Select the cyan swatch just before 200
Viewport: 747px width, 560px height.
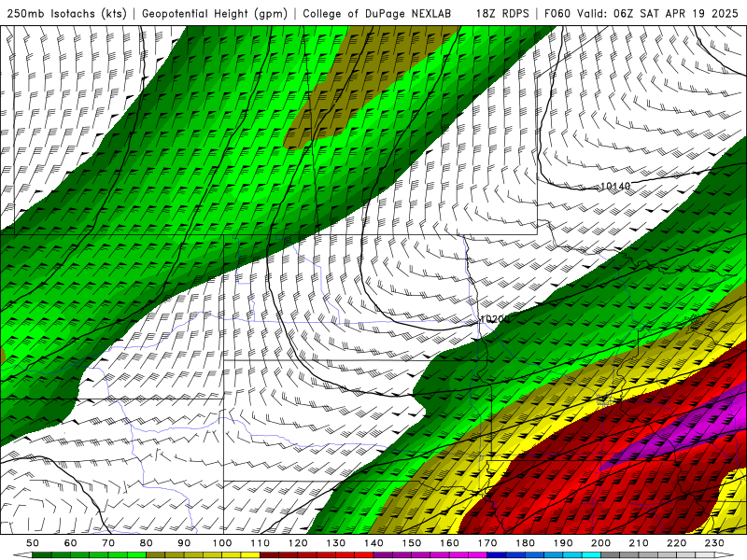[591, 555]
